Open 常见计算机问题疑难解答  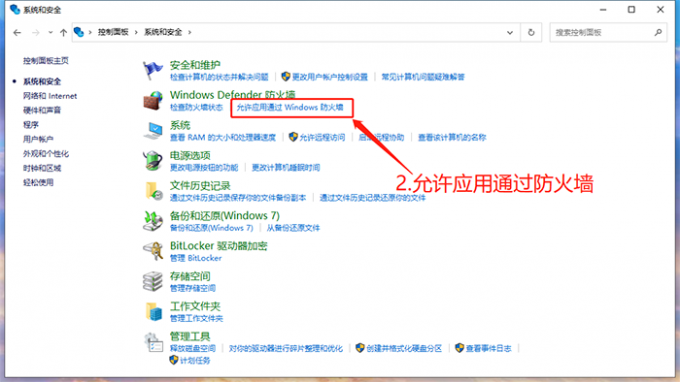tap(423, 77)
